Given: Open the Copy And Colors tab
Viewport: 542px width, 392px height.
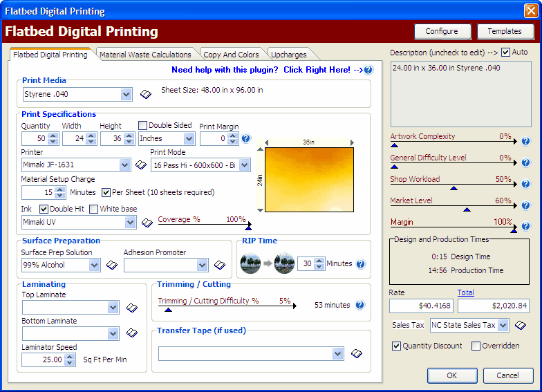Looking at the screenshot, I should [x=231, y=55].
